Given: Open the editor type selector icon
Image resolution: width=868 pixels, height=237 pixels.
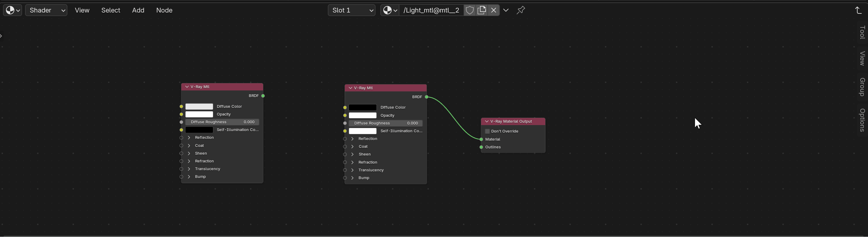Looking at the screenshot, I should (x=13, y=10).
